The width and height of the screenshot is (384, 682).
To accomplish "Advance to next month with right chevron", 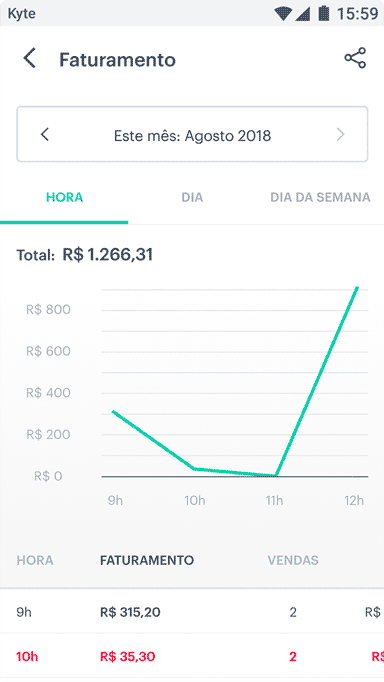I will [341, 134].
